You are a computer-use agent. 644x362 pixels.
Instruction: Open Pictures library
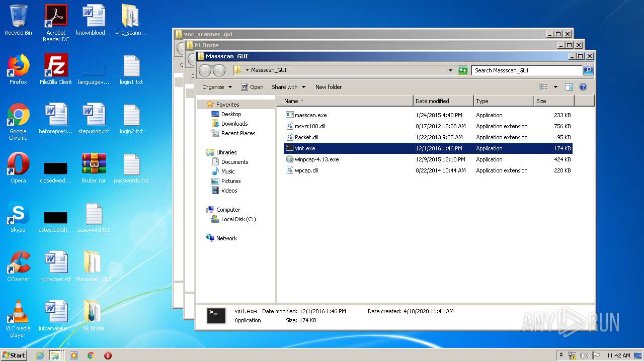click(226, 181)
